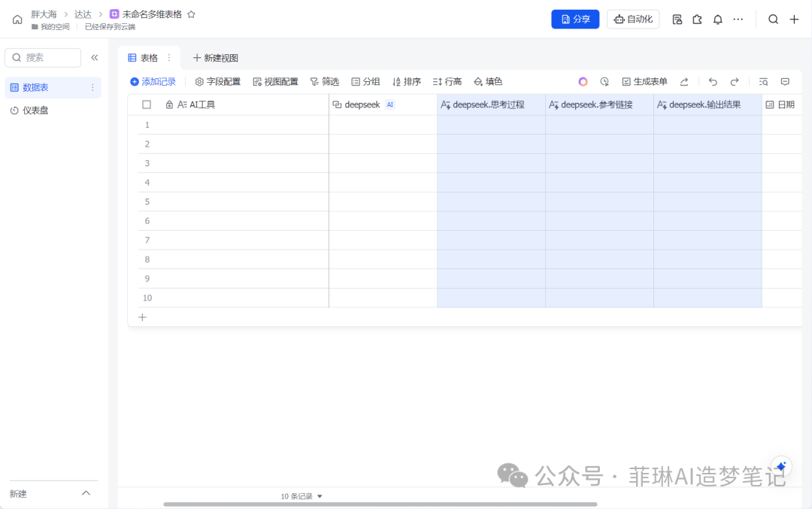
Task: Star the 未命名多维表格 document
Action: pyautogui.click(x=191, y=14)
